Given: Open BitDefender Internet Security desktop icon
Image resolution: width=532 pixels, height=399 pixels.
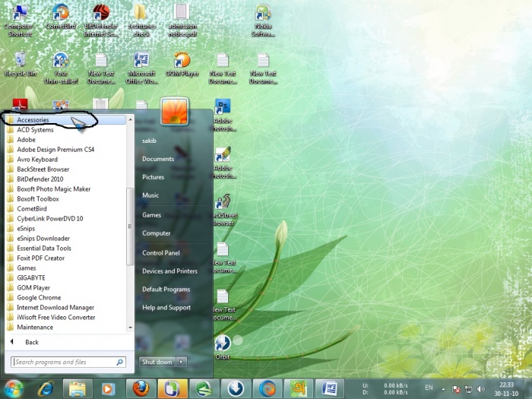Looking at the screenshot, I should pyautogui.click(x=101, y=21).
